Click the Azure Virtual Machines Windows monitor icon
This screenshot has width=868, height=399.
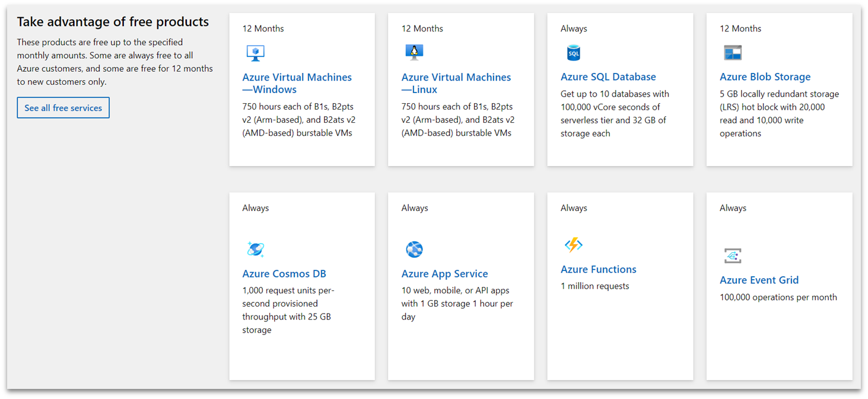(x=255, y=52)
